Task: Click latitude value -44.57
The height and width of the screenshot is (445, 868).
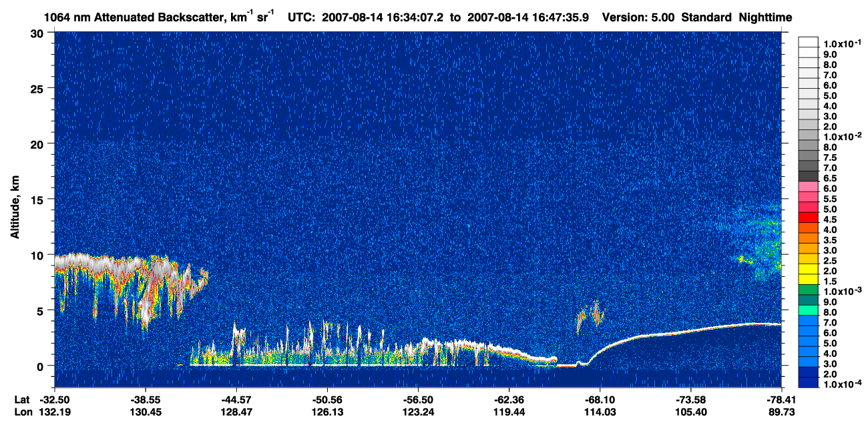Action: click(236, 399)
